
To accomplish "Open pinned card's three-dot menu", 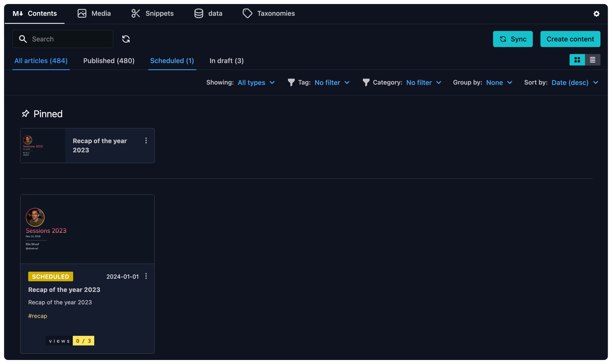I will pyautogui.click(x=146, y=141).
